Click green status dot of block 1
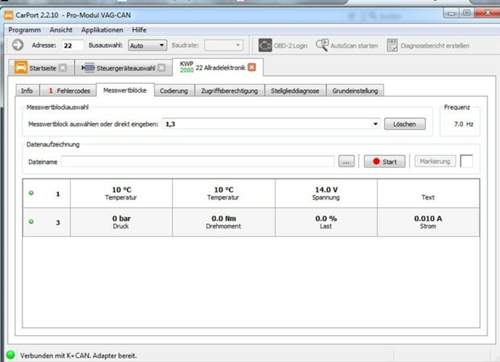500x362 pixels. click(31, 193)
